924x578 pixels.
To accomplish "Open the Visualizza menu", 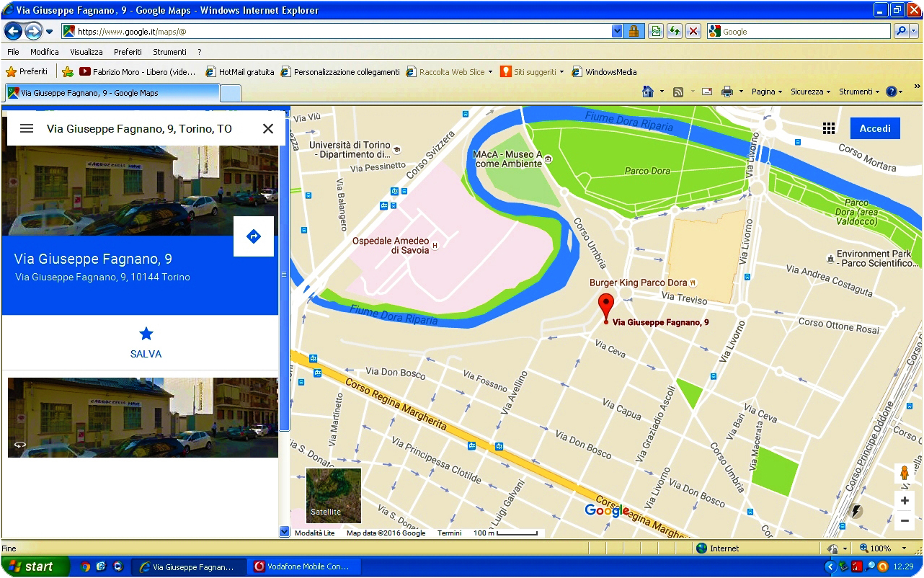I will tap(86, 52).
